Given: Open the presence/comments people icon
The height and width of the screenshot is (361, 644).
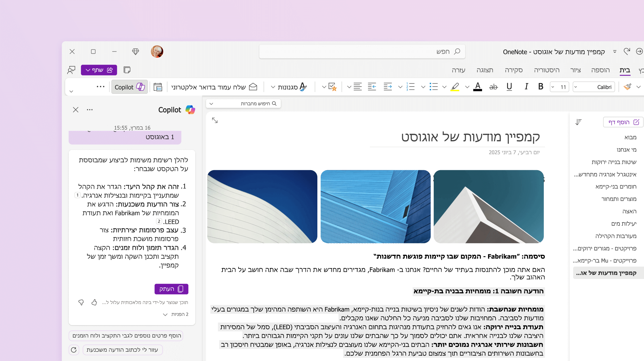Looking at the screenshot, I should pyautogui.click(x=71, y=70).
